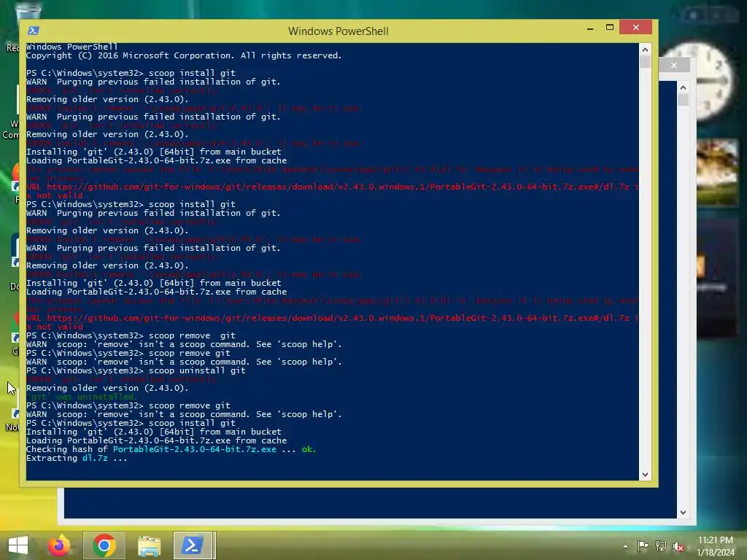The height and width of the screenshot is (560, 747).
Task: Click the PowerShell vertical scrollbar thumb
Action: click(645, 61)
